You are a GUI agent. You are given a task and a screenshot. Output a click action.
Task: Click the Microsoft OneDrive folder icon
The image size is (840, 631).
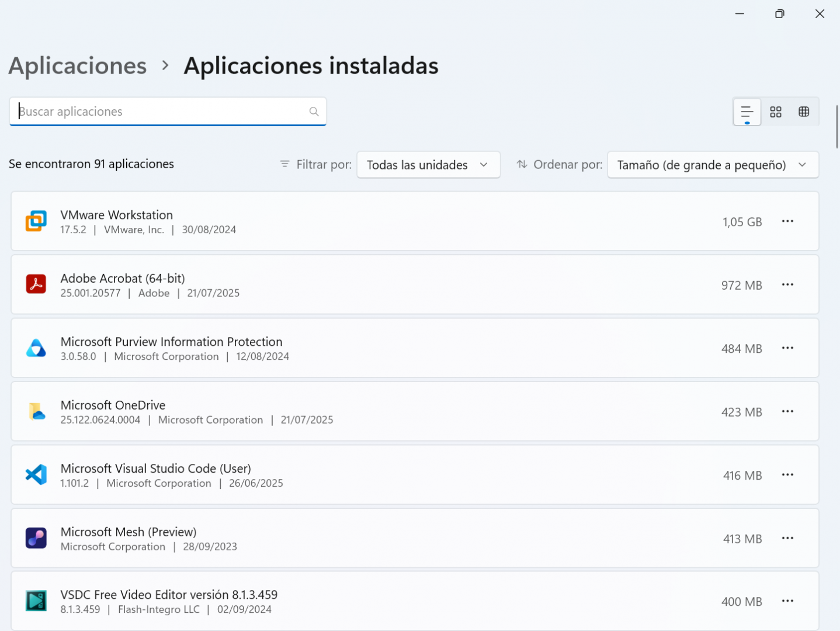[36, 411]
